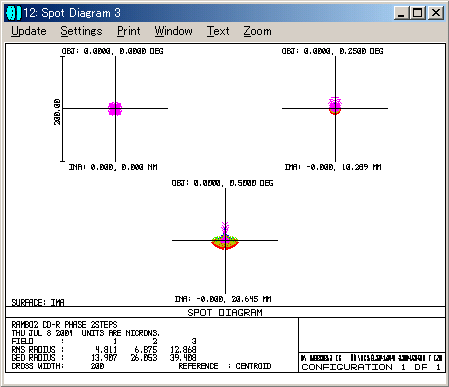Open the Zoom menu

[257, 31]
